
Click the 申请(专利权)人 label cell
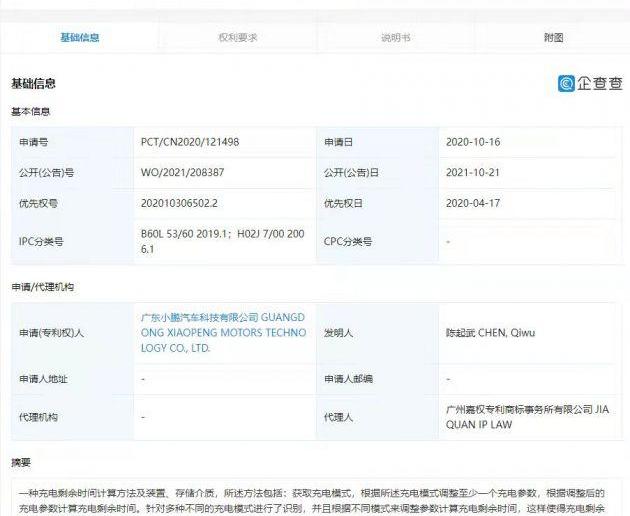73,333
